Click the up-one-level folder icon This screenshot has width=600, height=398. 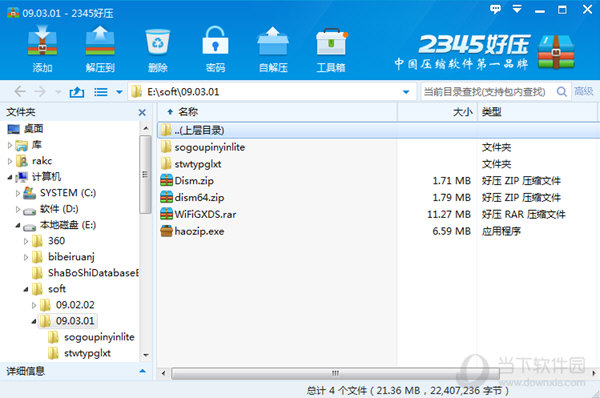coord(77,92)
